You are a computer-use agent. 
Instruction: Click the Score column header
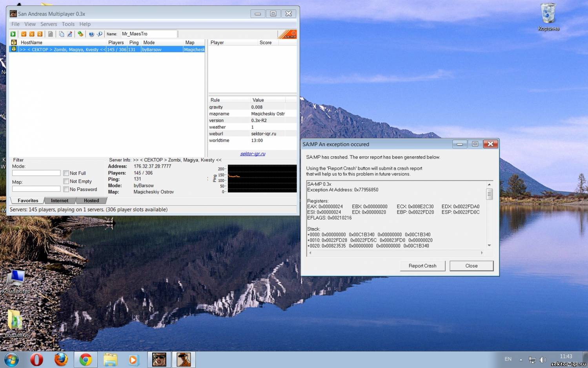[268, 42]
